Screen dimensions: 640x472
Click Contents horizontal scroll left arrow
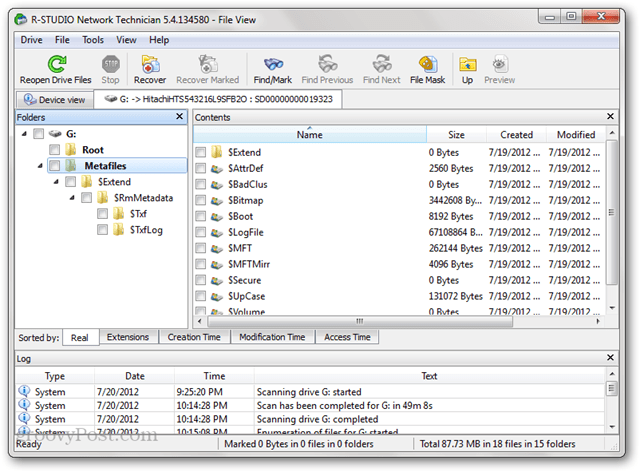[200, 321]
